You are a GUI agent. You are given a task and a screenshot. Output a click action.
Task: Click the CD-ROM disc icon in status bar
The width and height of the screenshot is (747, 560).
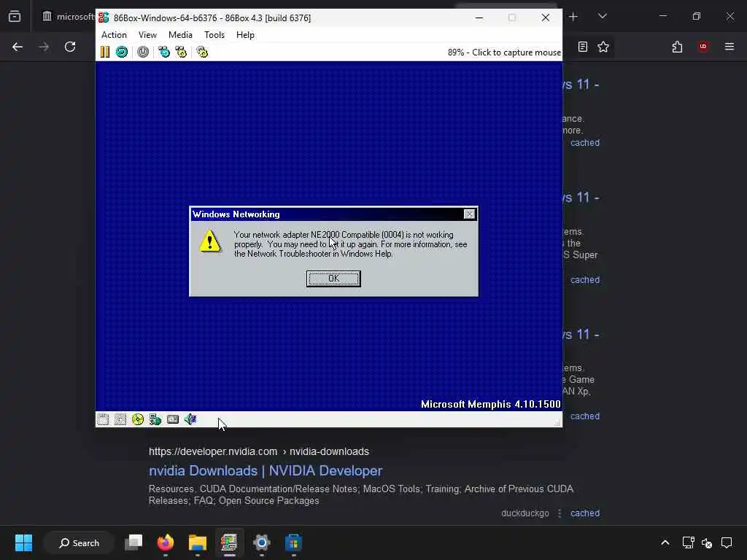pyautogui.click(x=138, y=419)
